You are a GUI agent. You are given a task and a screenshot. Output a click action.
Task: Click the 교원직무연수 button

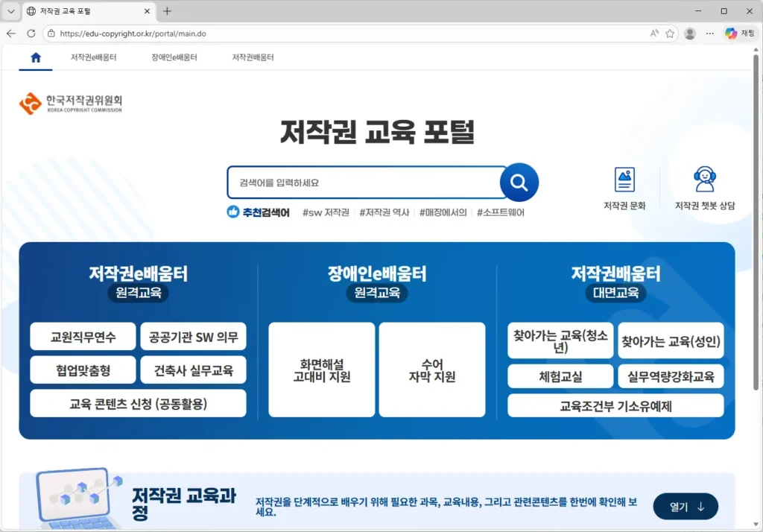(x=83, y=337)
